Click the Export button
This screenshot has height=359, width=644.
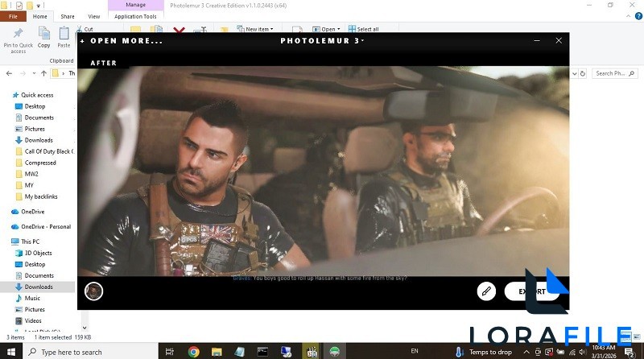point(531,291)
